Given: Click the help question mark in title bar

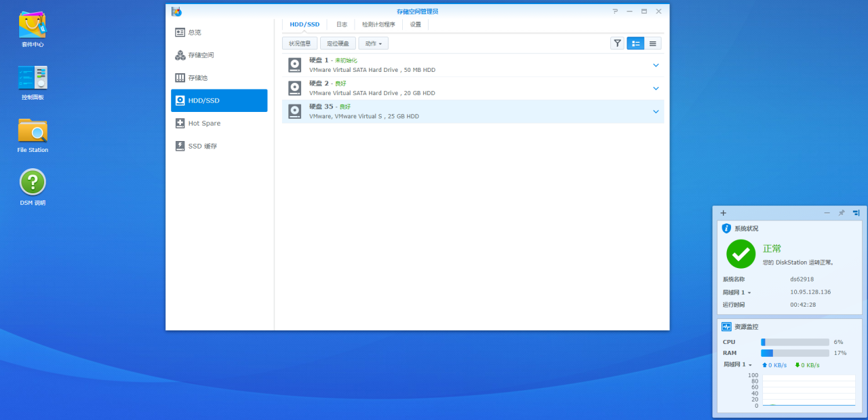Looking at the screenshot, I should [x=615, y=12].
